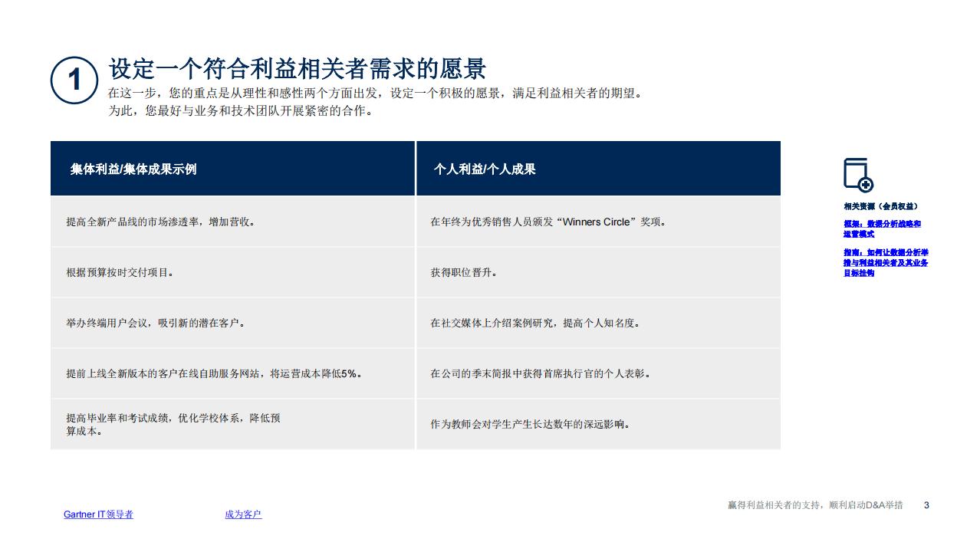Click the cell '在社交媒体上介绍案例研究…'
980x552 pixels.
pyautogui.click(x=598, y=323)
